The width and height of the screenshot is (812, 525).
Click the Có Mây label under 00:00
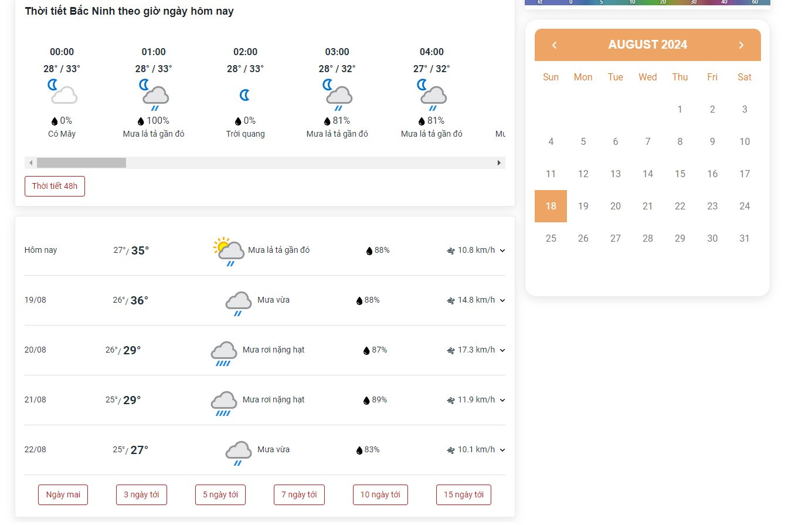[x=62, y=134]
